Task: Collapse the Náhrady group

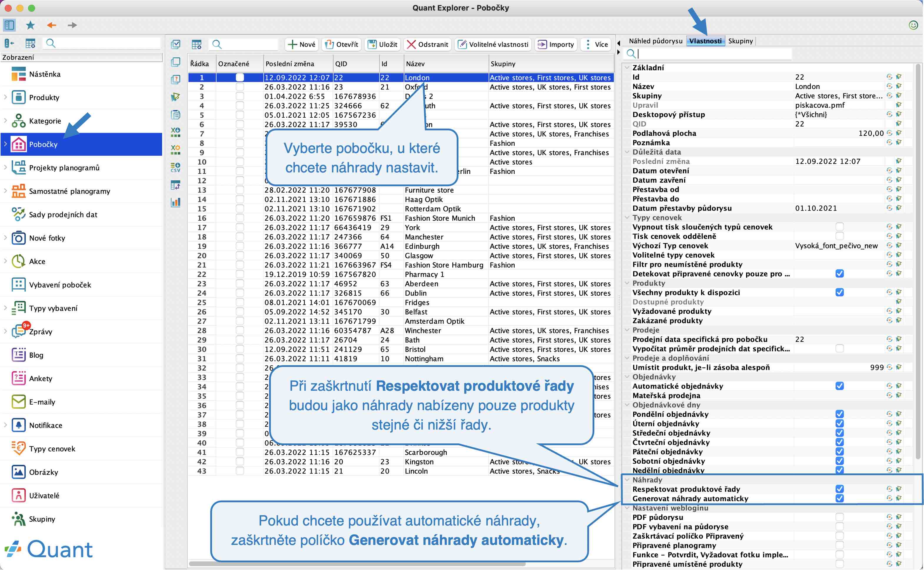Action: pos(627,480)
